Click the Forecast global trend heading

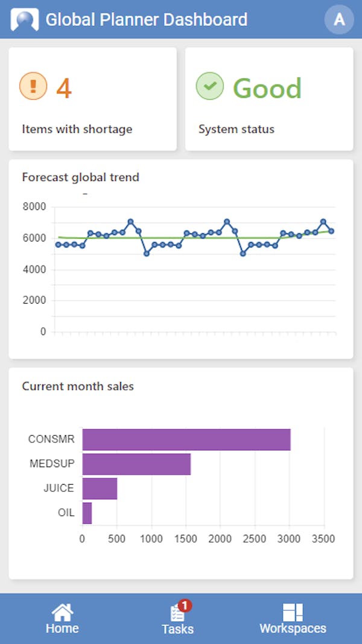tap(81, 177)
